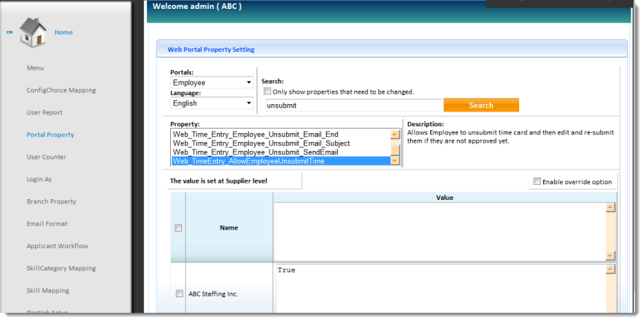Click the ABC Staffing value text area
Image resolution: width=644 pixels, height=321 pixels.
click(438, 290)
